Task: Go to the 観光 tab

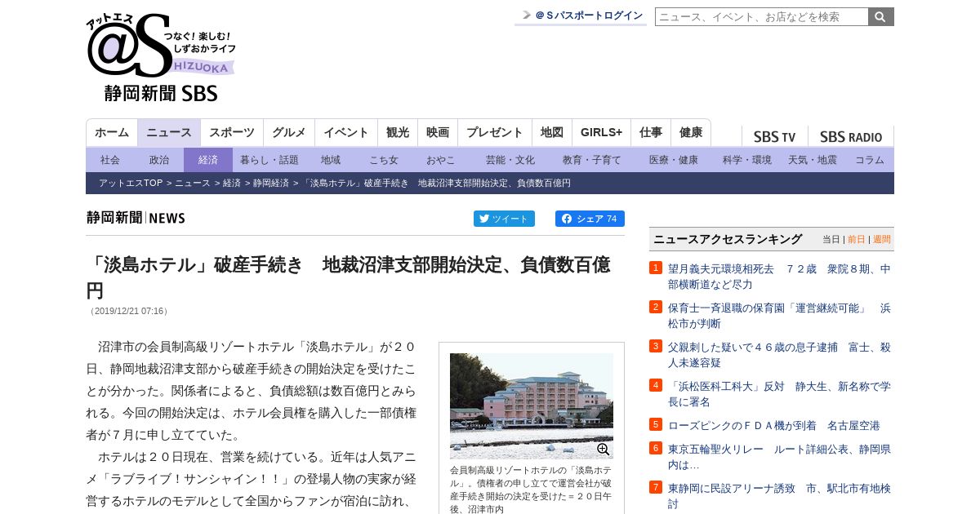Action: (398, 133)
